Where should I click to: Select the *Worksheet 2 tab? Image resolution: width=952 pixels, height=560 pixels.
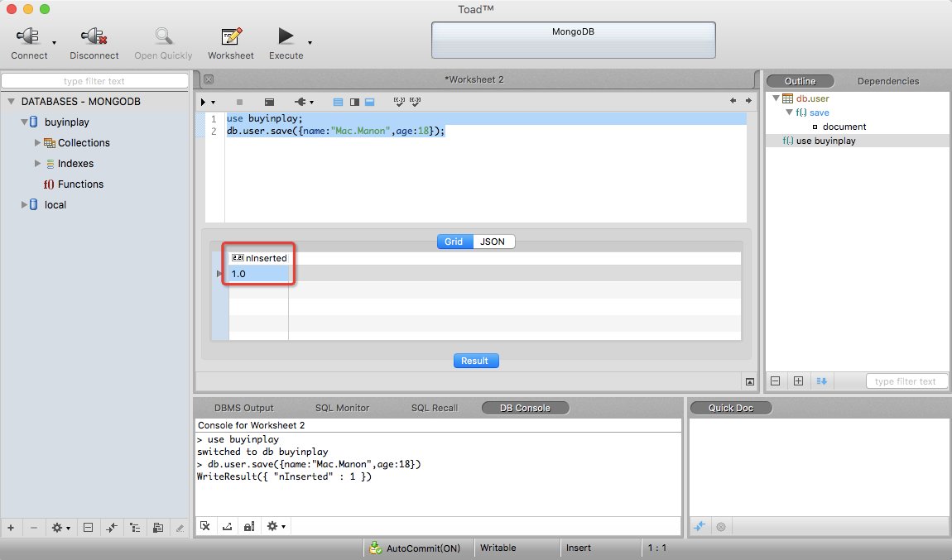click(x=474, y=79)
